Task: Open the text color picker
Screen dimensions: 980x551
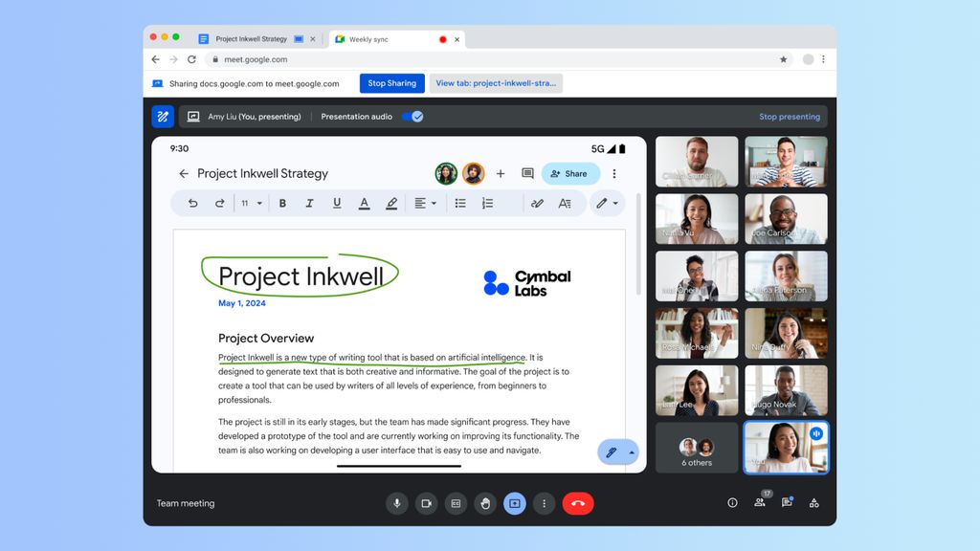Action: tap(365, 203)
